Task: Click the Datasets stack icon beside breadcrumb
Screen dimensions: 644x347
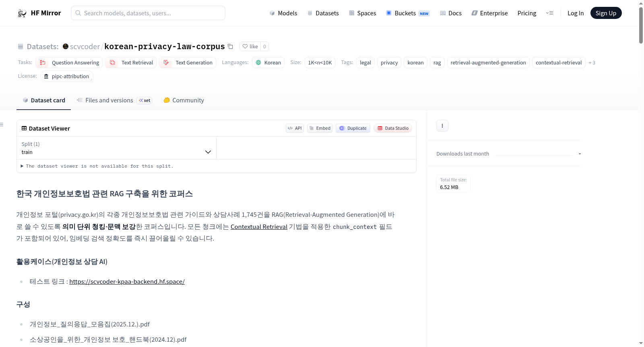Action: coord(21,46)
